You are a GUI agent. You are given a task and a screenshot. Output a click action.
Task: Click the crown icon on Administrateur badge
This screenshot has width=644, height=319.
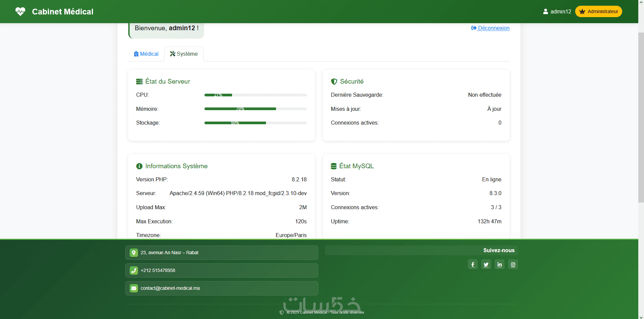pyautogui.click(x=582, y=11)
